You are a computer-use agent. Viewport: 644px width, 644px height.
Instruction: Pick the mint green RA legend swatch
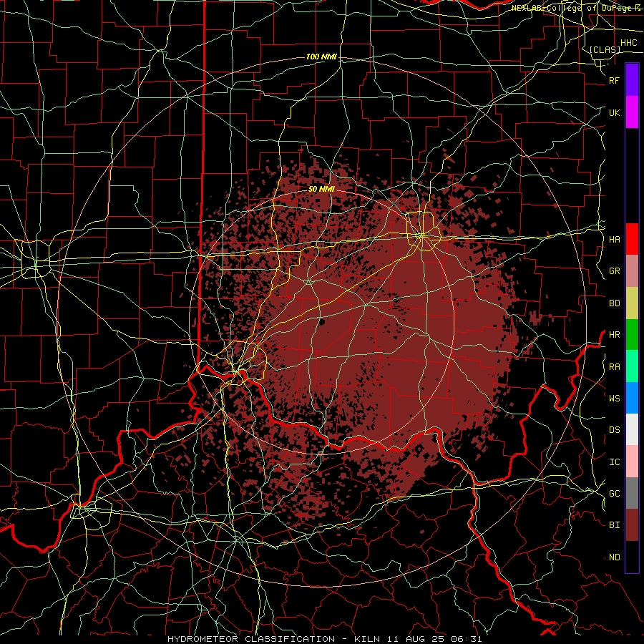(632, 366)
